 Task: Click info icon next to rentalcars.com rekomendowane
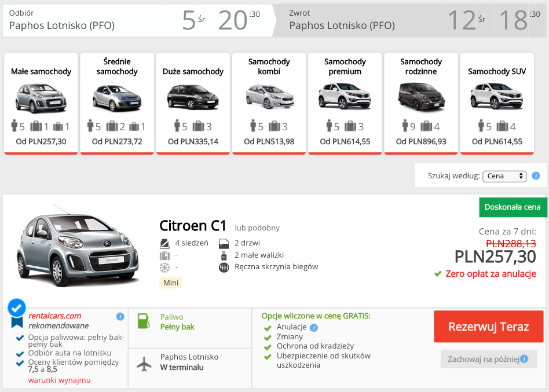pyautogui.click(x=120, y=316)
